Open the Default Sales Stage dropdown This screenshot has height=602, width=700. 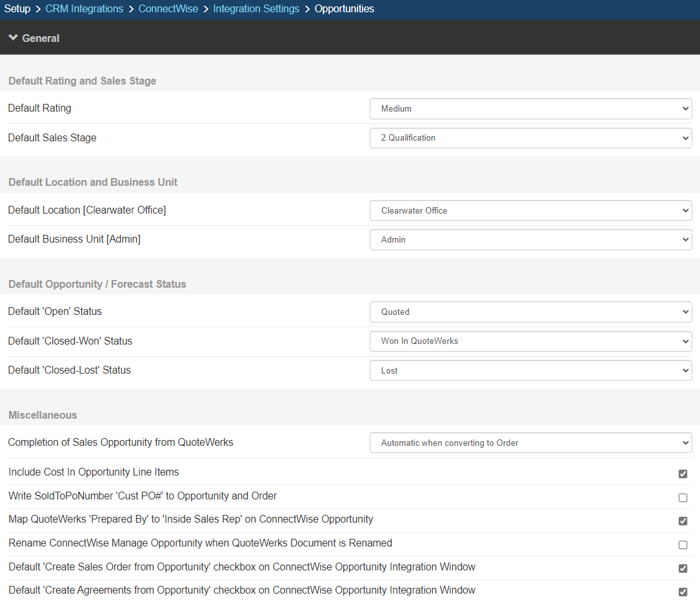click(530, 137)
